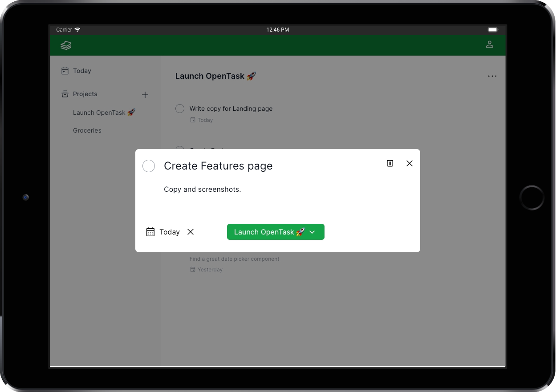Open the Groceries project
This screenshot has height=392, width=556.
click(87, 130)
